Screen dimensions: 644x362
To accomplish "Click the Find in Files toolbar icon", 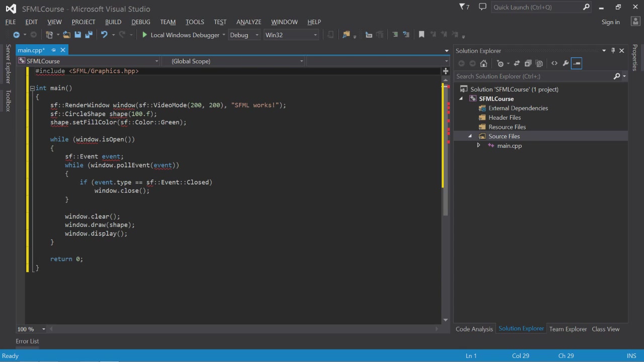I will [346, 35].
